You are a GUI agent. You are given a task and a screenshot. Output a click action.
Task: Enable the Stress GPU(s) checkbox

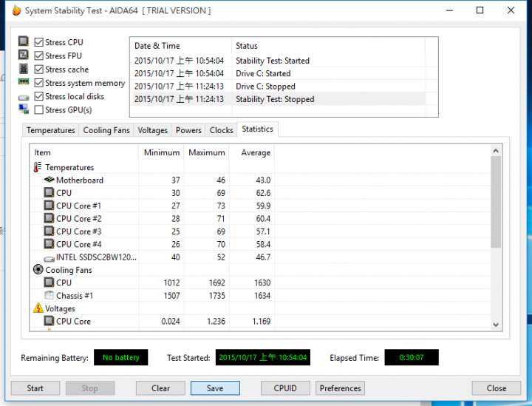click(39, 110)
